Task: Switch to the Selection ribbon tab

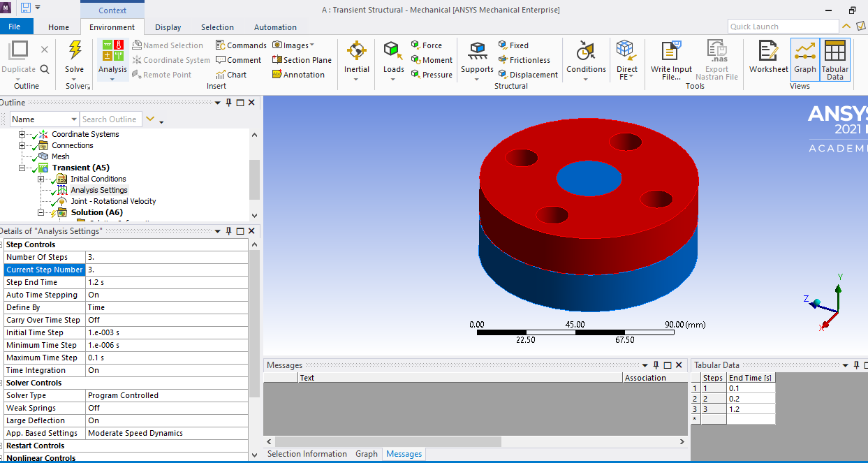Action: coord(217,27)
